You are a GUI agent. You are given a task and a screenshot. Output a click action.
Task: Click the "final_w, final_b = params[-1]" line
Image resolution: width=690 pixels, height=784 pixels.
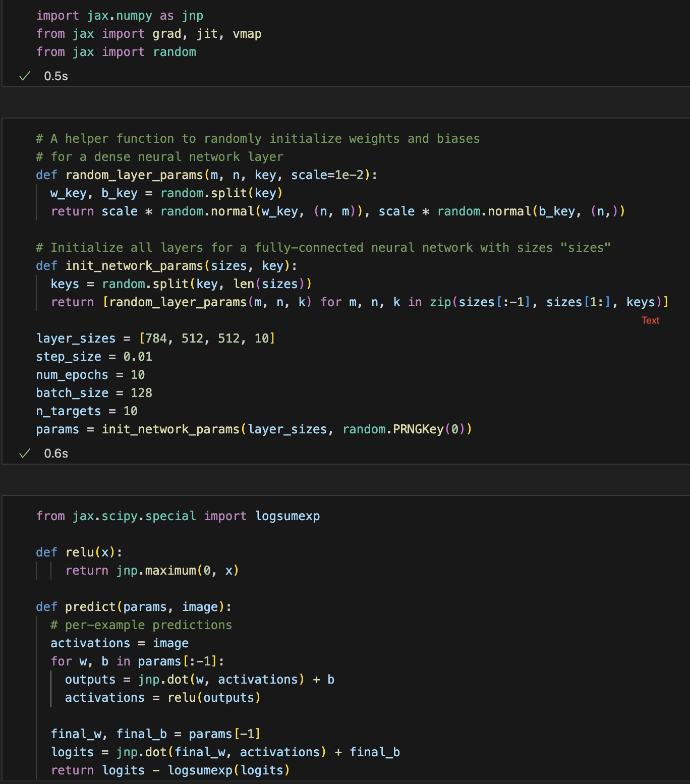tap(156, 734)
